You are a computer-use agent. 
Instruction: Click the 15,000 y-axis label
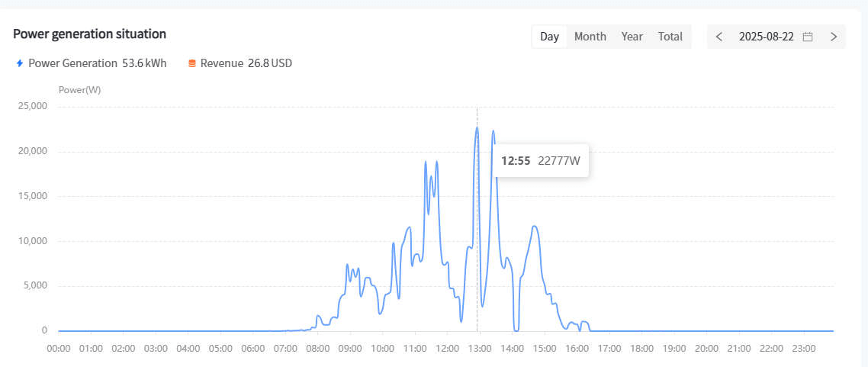pos(34,196)
